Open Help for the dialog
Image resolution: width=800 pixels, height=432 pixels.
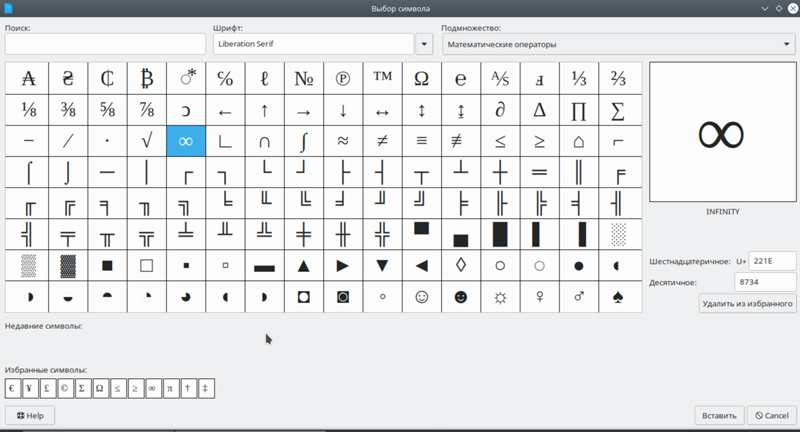30,416
